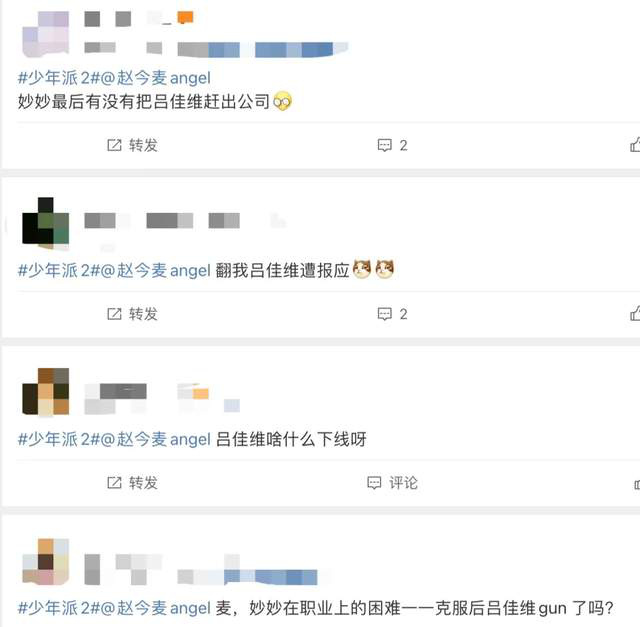
Task: Like the first post with thumbs-up
Action: [635, 145]
